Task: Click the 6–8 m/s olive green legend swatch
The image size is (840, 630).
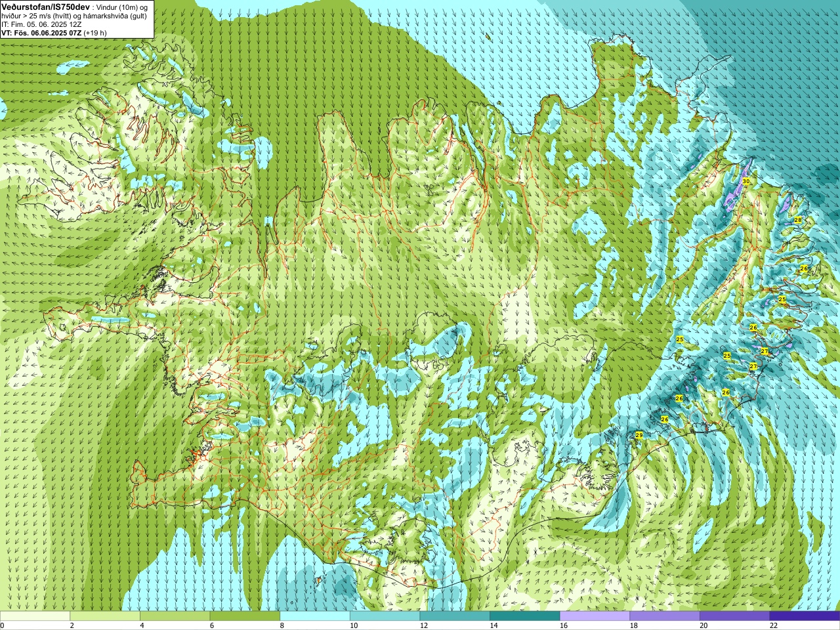Action: tap(245, 616)
